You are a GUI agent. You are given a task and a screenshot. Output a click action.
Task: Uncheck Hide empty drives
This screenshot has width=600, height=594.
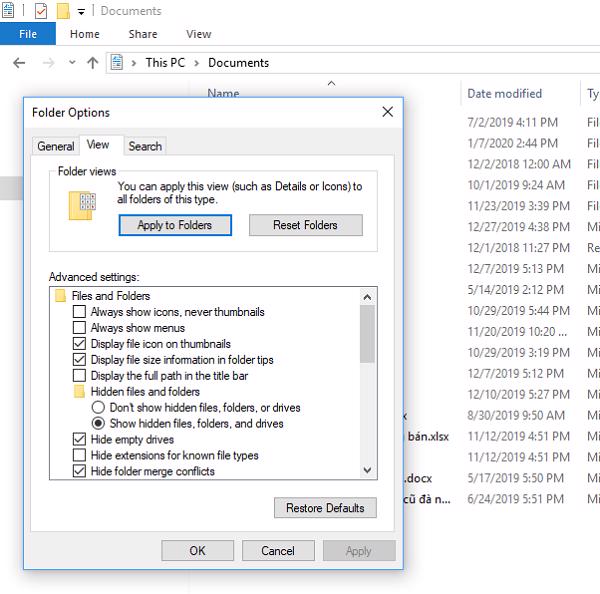[x=79, y=439]
